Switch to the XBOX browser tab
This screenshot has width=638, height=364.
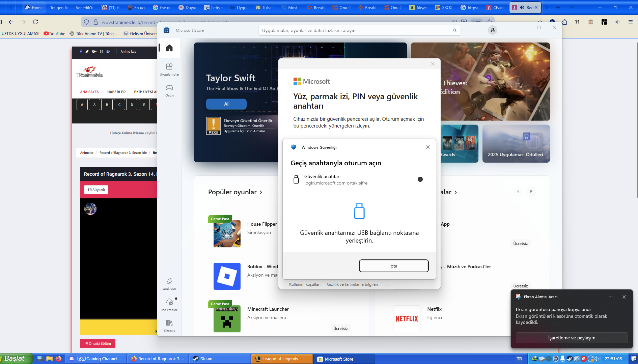(x=444, y=7)
